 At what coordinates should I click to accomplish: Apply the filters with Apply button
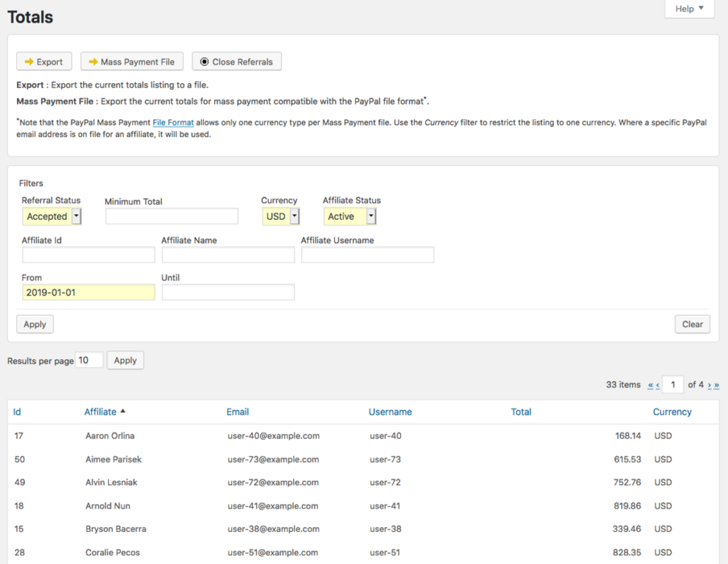coord(35,324)
